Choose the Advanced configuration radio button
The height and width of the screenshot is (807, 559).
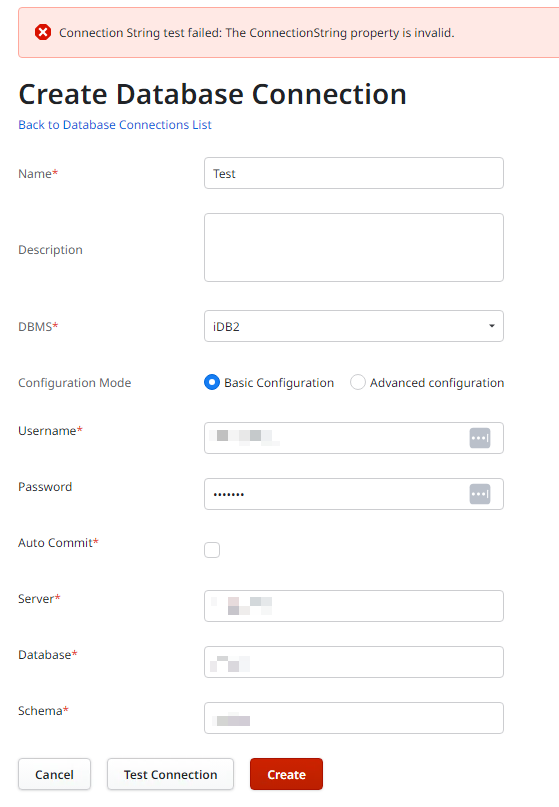pyautogui.click(x=358, y=382)
